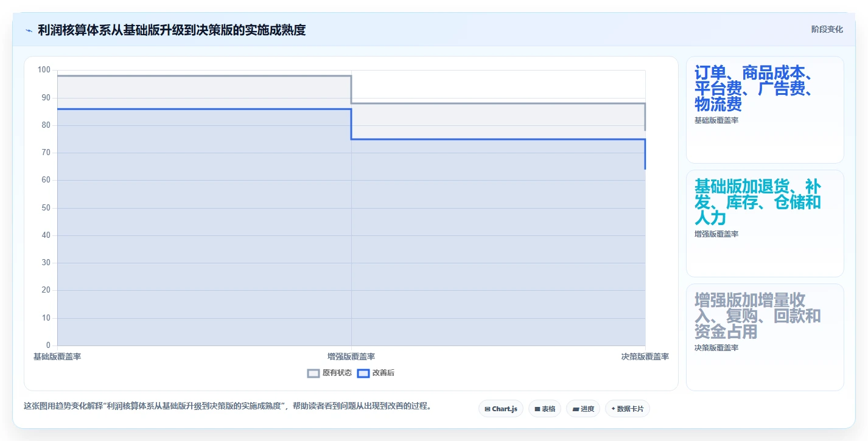Click the icon inside the 进度 tag
This screenshot has height=441, width=868.
[576, 409]
